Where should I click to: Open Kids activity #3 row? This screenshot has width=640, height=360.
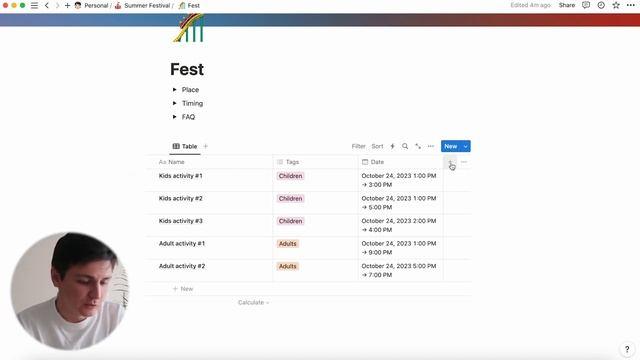180,221
